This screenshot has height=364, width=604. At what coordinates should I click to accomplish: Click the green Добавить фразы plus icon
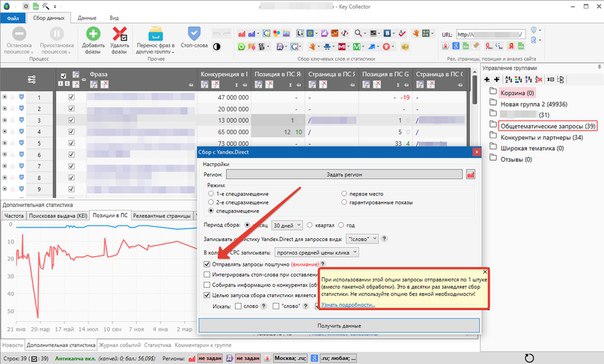pyautogui.click(x=93, y=34)
